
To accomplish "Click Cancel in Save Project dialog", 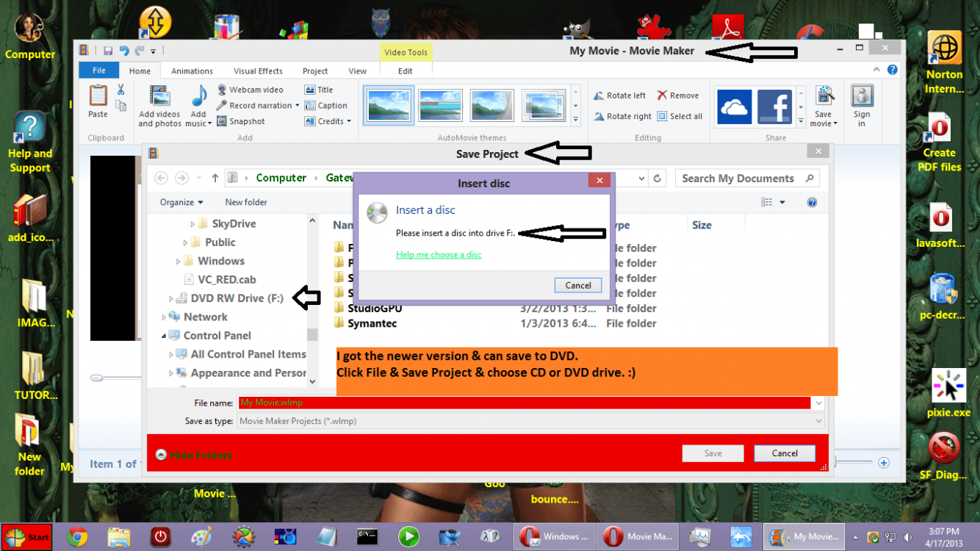I will (x=785, y=453).
